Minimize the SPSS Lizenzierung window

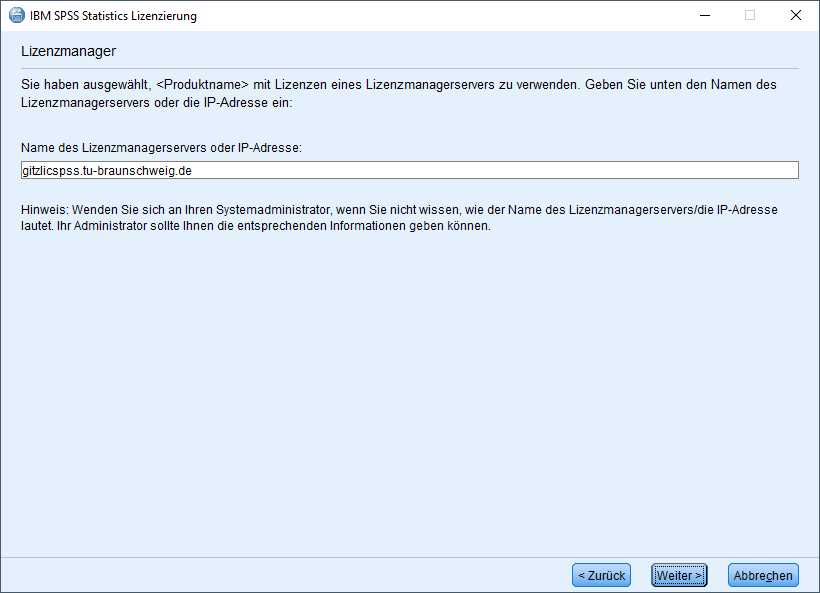704,15
